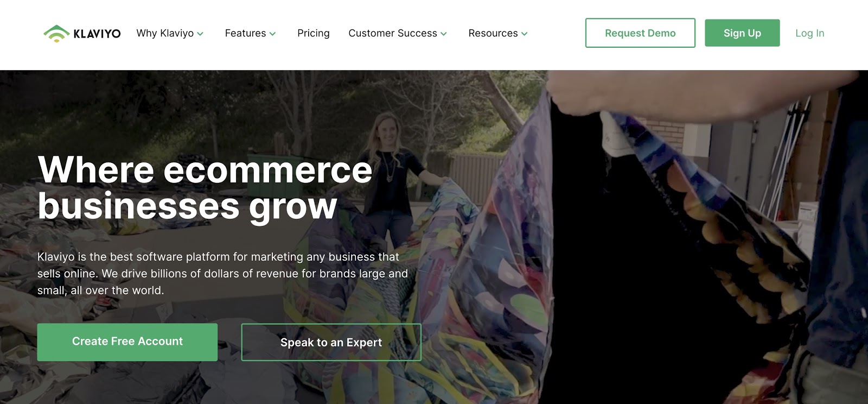Select the Features menu label
The height and width of the screenshot is (404, 868).
pyautogui.click(x=245, y=33)
